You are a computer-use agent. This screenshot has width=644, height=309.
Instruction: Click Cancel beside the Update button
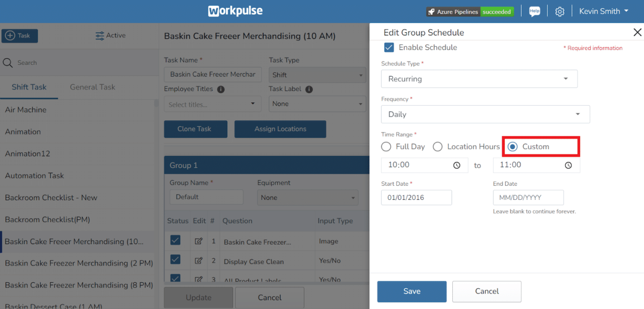click(270, 297)
